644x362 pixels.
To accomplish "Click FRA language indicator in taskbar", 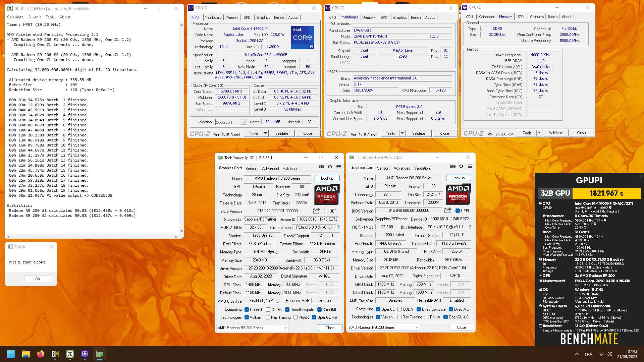I will (x=589, y=354).
